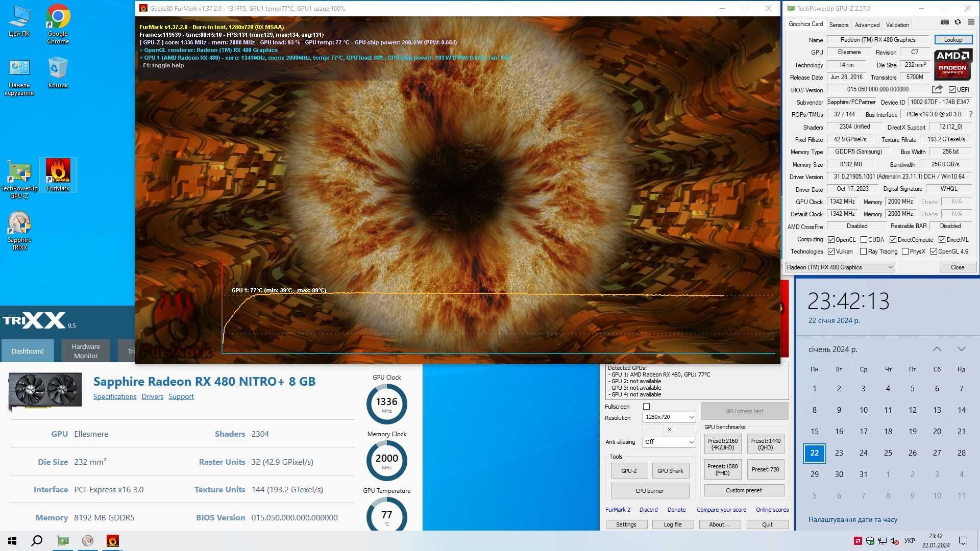
Task: Click the taskbar clock showing 23:42
Action: (x=936, y=541)
